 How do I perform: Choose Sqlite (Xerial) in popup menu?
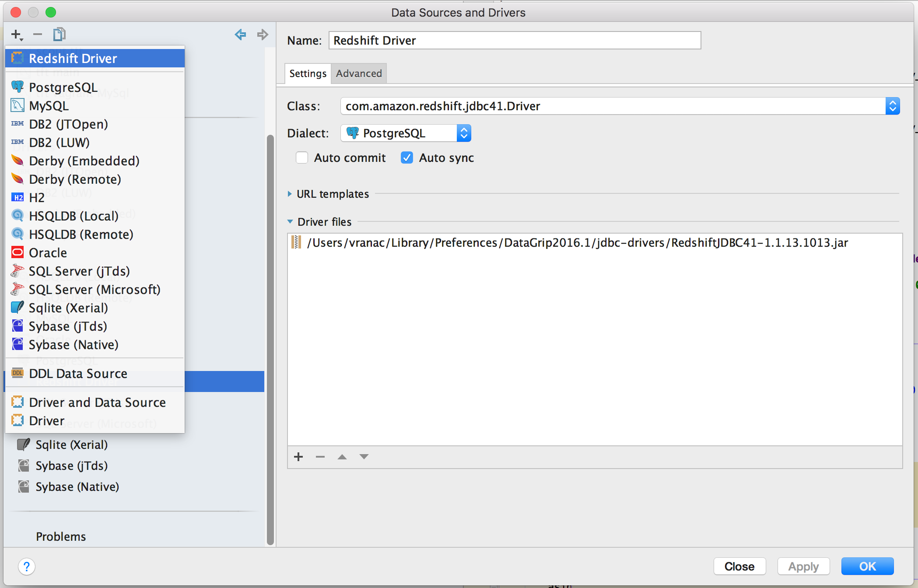pos(95,308)
